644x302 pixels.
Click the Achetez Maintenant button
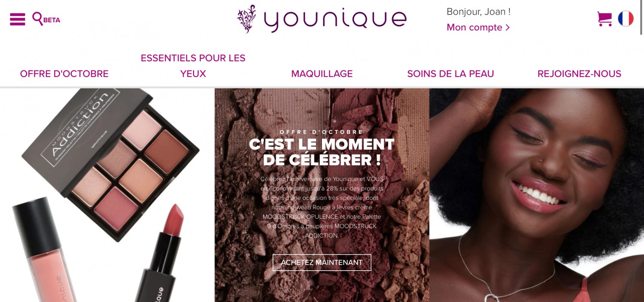(x=322, y=263)
